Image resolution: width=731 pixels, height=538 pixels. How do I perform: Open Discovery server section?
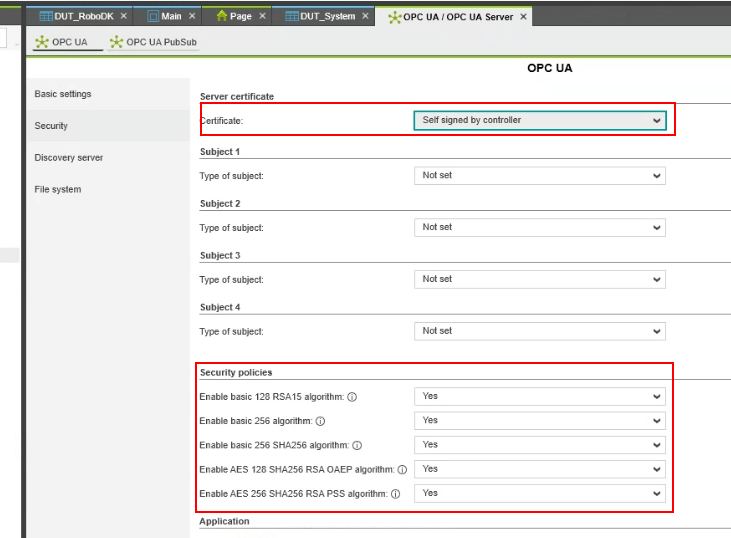pos(108,158)
